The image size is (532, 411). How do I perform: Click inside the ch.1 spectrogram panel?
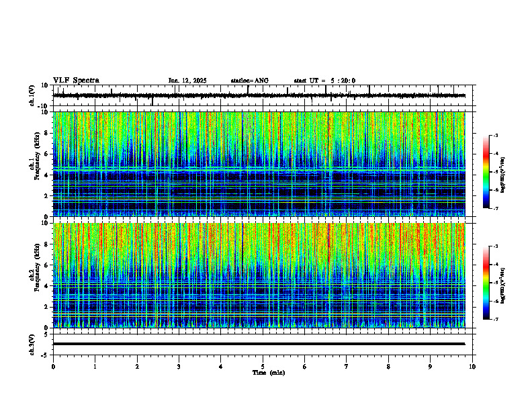(259, 164)
